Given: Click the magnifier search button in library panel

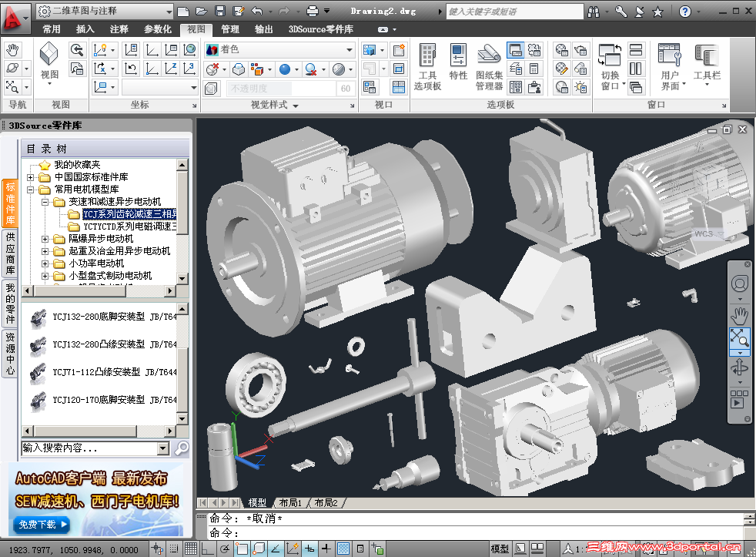Looking at the screenshot, I should tap(181, 448).
